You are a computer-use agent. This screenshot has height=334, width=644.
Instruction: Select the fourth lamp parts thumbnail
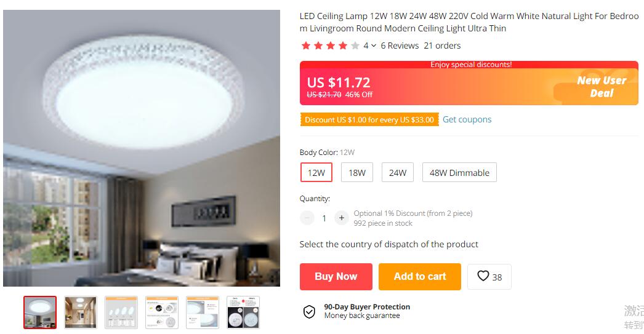[162, 312]
